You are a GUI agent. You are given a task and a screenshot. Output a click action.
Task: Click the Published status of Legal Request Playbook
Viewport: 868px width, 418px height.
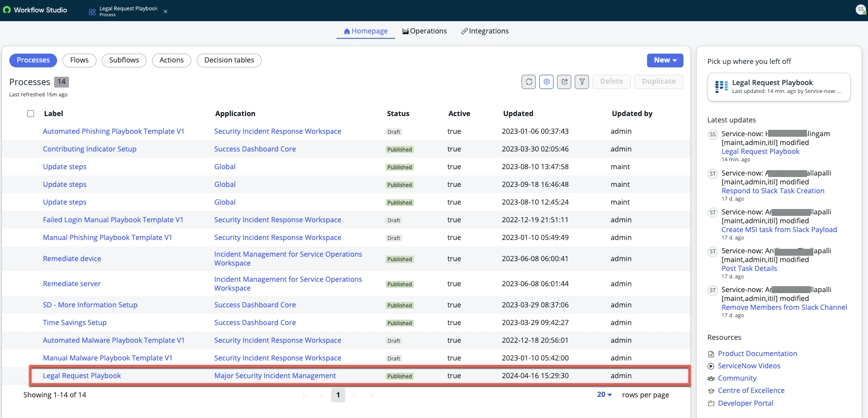[400, 376]
